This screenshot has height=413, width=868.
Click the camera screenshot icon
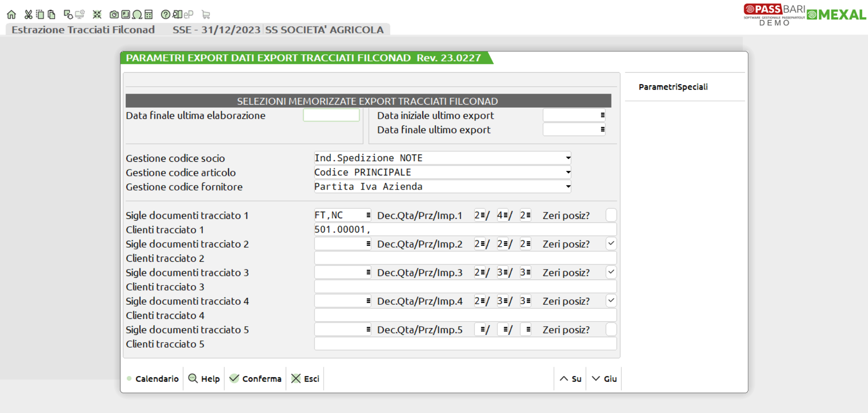[114, 15]
